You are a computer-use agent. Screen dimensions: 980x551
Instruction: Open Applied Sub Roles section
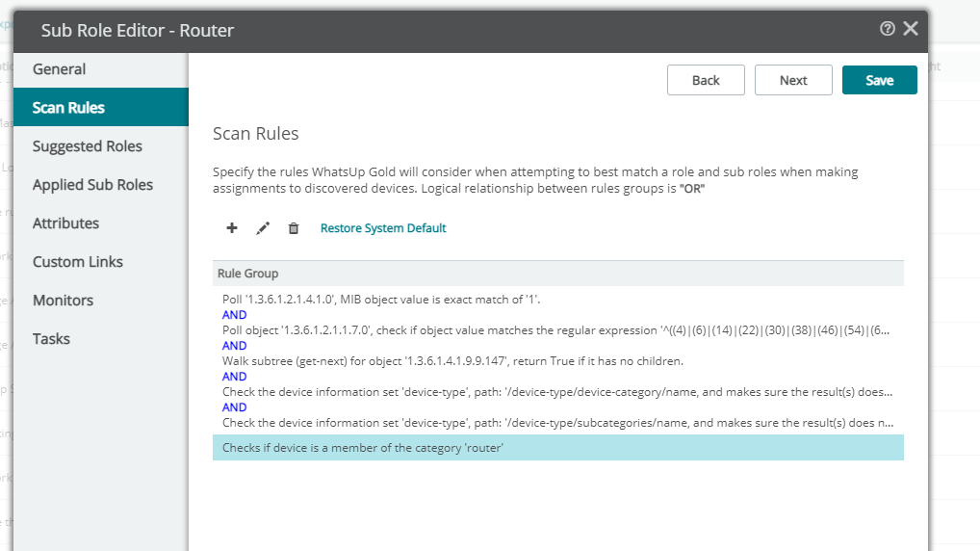pyautogui.click(x=101, y=185)
